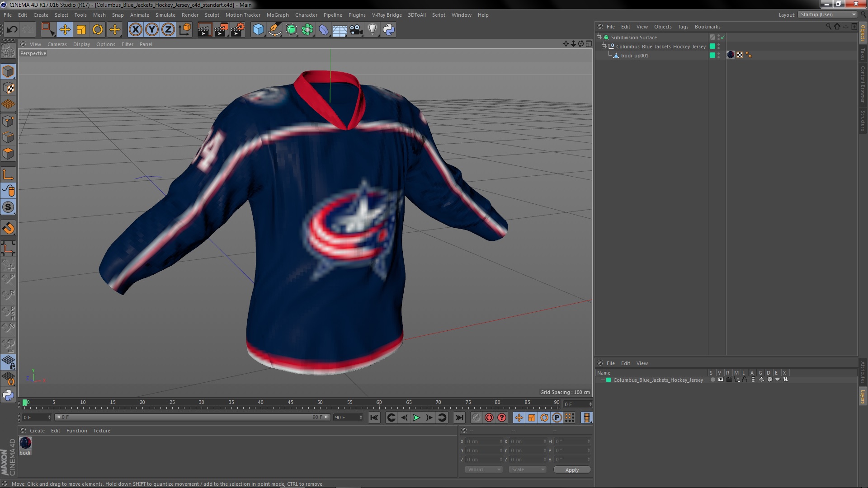Click the Spline pen tool icon
Image resolution: width=868 pixels, height=488 pixels.
point(275,30)
